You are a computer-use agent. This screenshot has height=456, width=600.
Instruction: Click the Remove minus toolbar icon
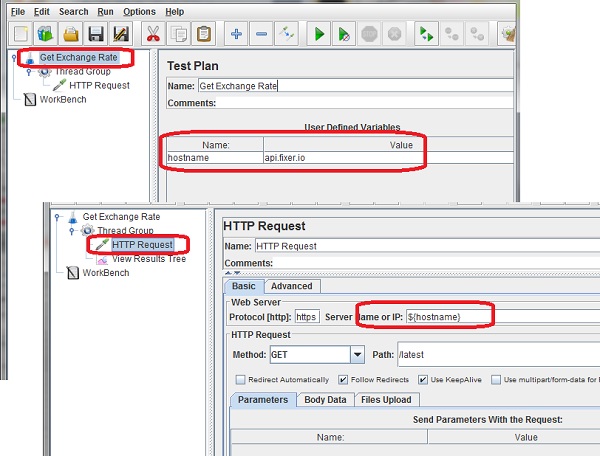coord(261,34)
